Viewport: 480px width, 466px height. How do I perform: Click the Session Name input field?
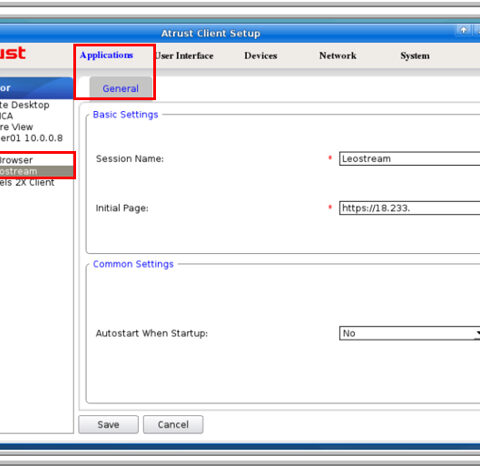pyautogui.click(x=410, y=159)
